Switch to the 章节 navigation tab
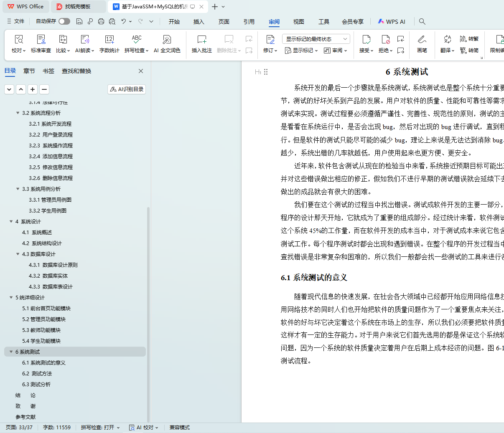The width and height of the screenshot is (504, 433). 29,71
